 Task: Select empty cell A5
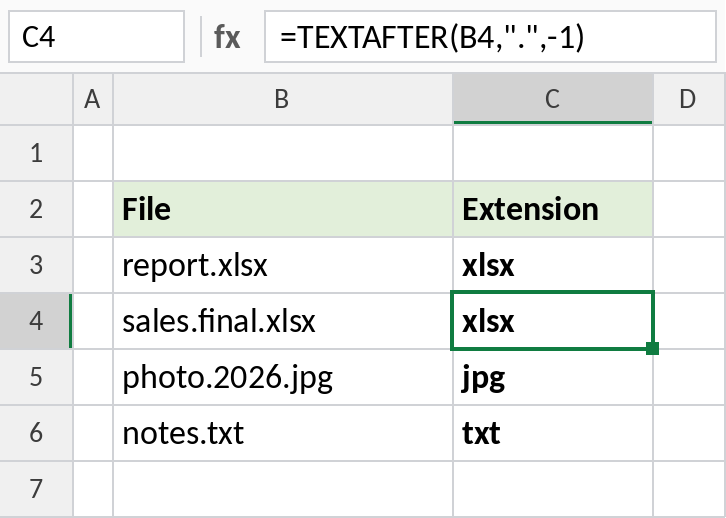click(93, 377)
